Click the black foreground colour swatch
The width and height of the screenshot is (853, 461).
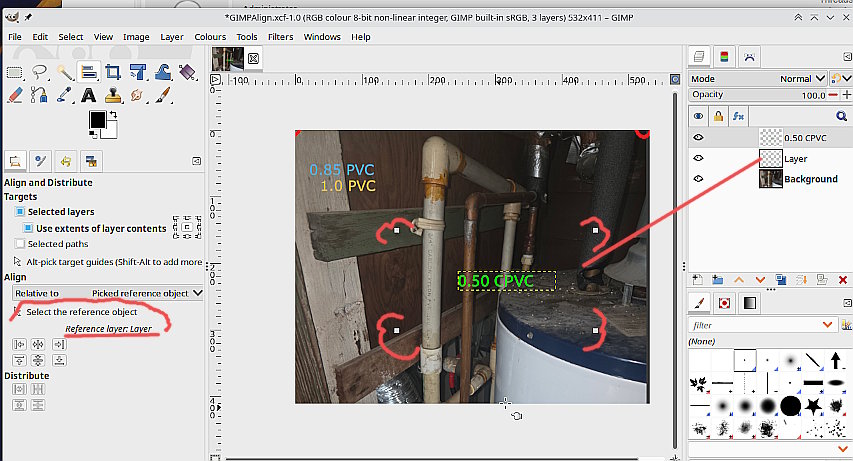[98, 120]
